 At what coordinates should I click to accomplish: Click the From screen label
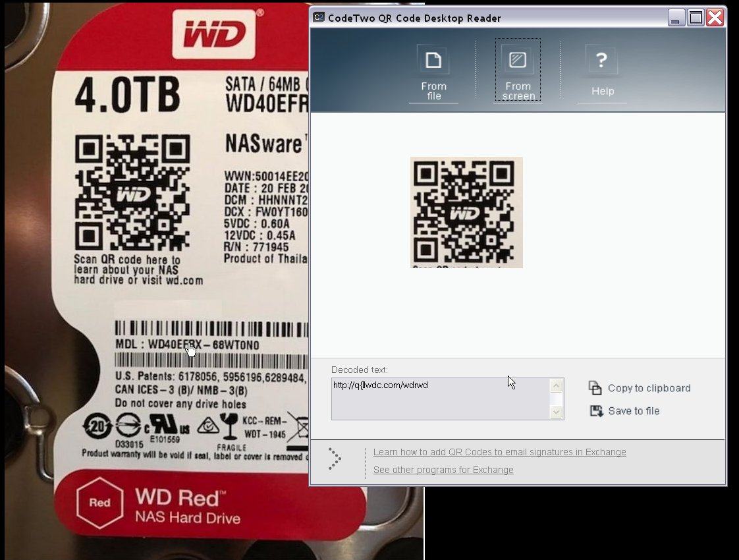[518, 91]
